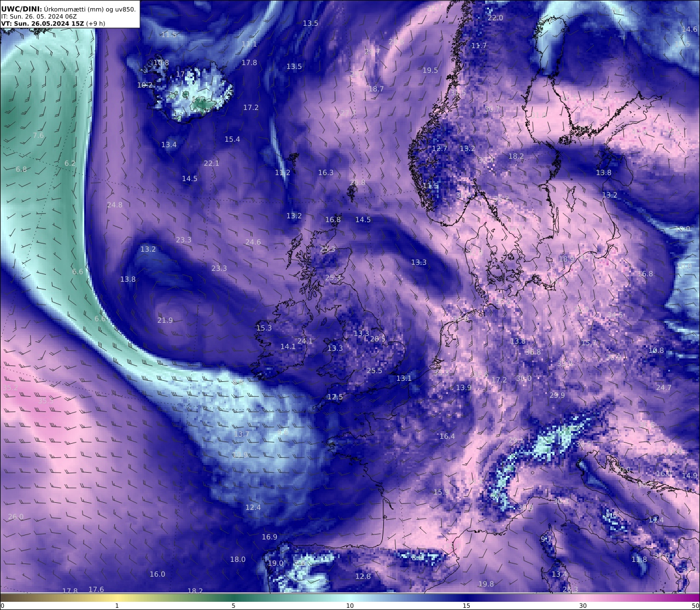Click the 19.0 value label
700x610 pixels.
coord(276,563)
